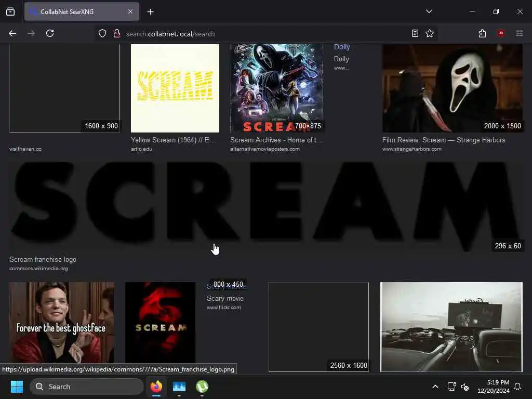532x399 pixels.
Task: Open 'Scream Archives - Home of t...' title
Action: coord(276,140)
